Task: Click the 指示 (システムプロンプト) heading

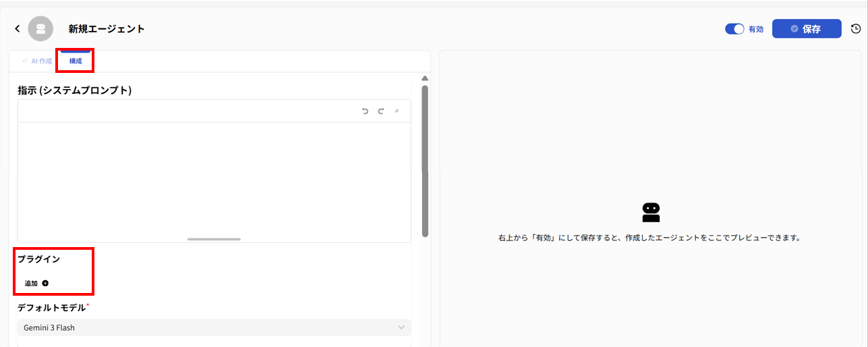Action: 74,90
